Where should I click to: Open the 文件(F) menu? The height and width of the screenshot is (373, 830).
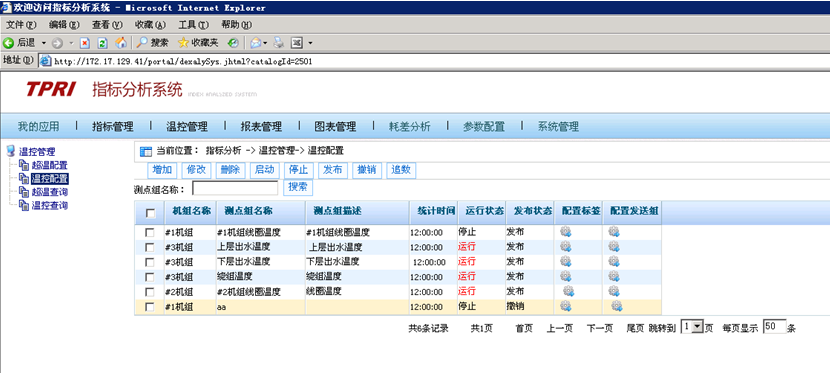pos(21,25)
